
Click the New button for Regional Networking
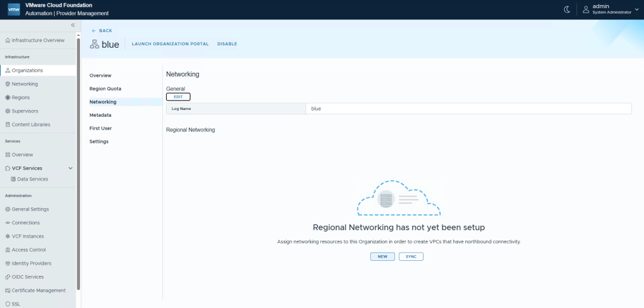click(x=382, y=256)
